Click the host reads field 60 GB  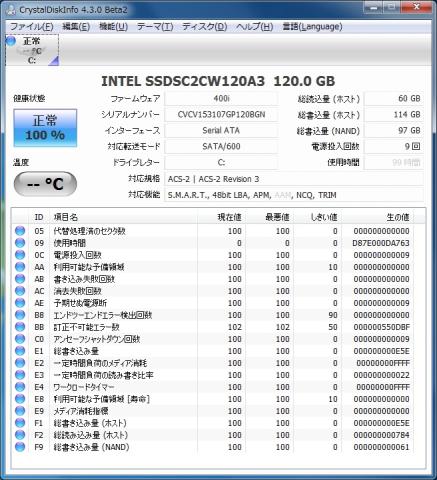click(x=394, y=99)
